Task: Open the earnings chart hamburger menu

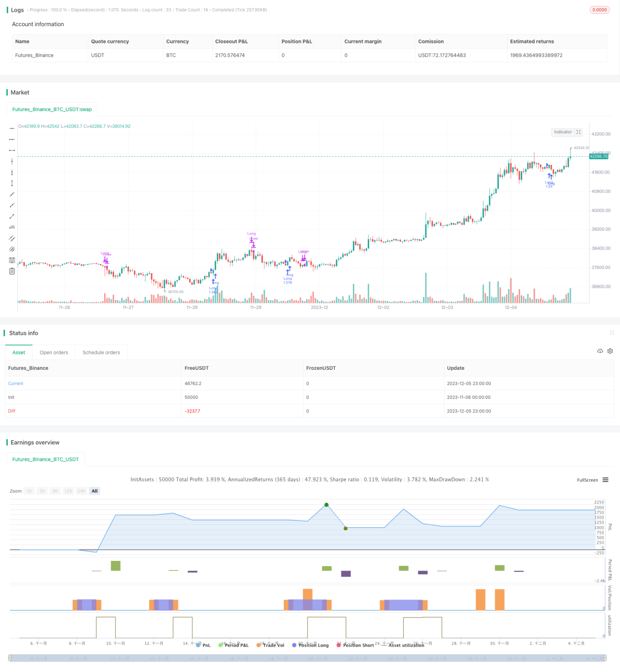Action: (605, 480)
